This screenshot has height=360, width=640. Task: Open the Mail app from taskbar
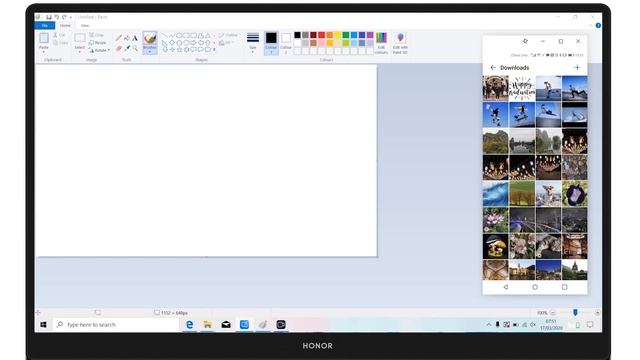click(x=226, y=324)
